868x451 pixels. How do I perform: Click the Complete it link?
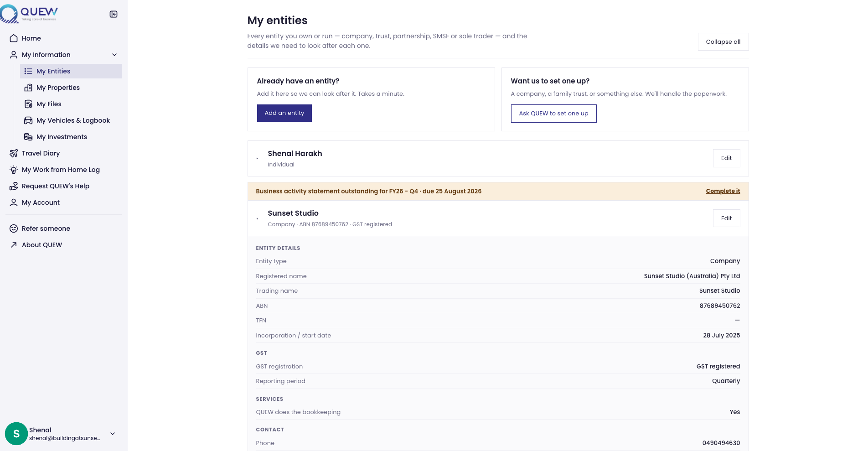[723, 191]
